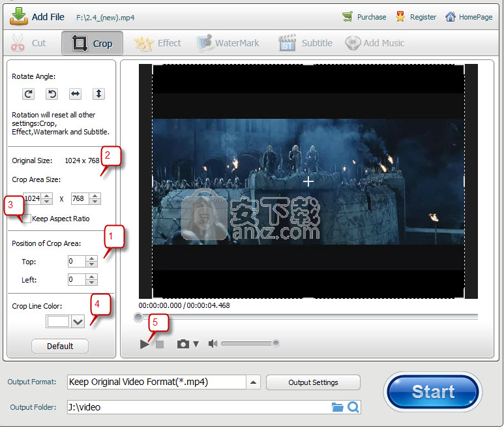The image size is (504, 430).
Task: Click the Crop Line Color swatch
Action: (58, 321)
